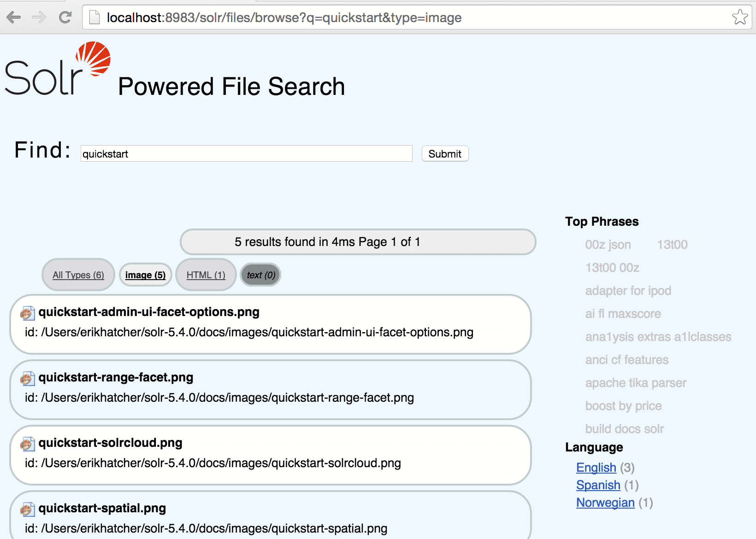Select the HTML (1) filter
Viewport: 756px width, 539px height.
tap(206, 275)
